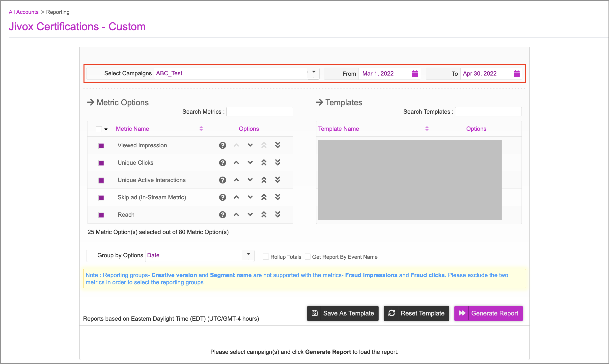Sort metrics by Metric Name
The width and height of the screenshot is (609, 364).
coord(201,129)
